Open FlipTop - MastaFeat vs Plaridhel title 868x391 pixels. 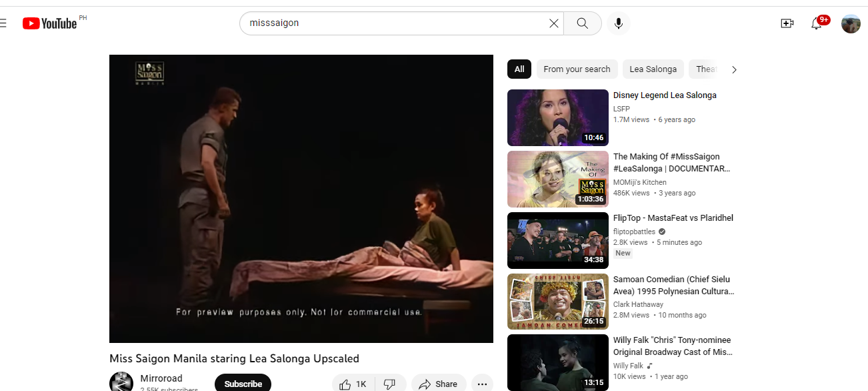[673, 218]
